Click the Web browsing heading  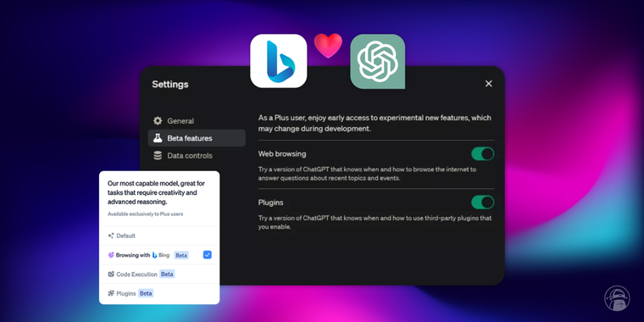coord(282,154)
